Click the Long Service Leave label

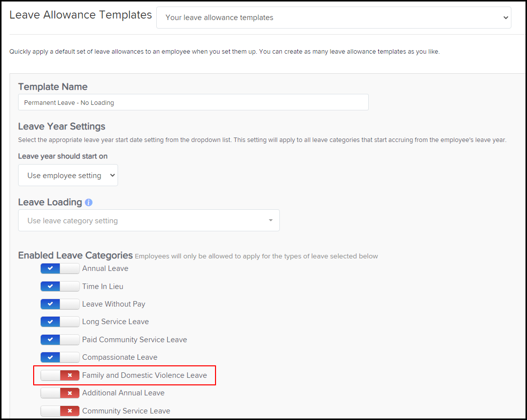[x=115, y=322]
